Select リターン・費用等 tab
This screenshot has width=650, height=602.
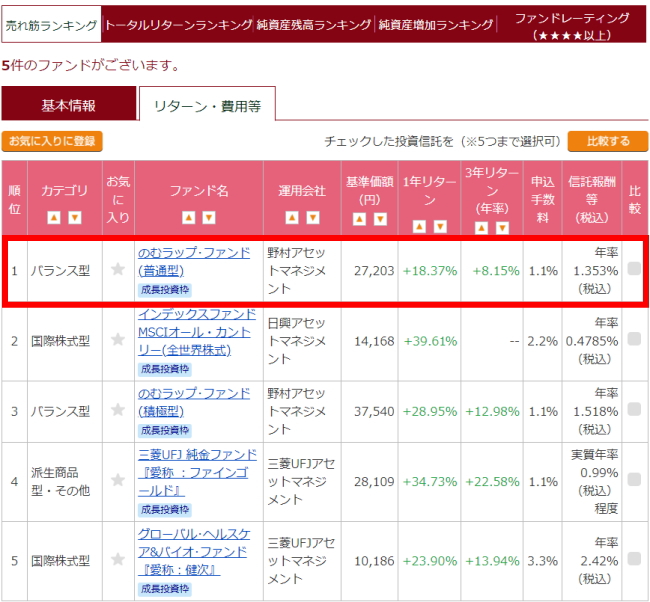[x=207, y=105]
